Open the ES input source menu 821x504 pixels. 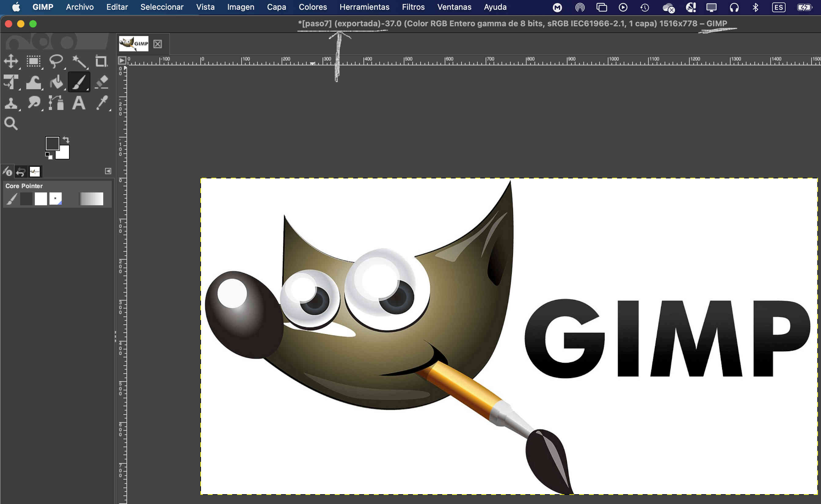point(779,7)
